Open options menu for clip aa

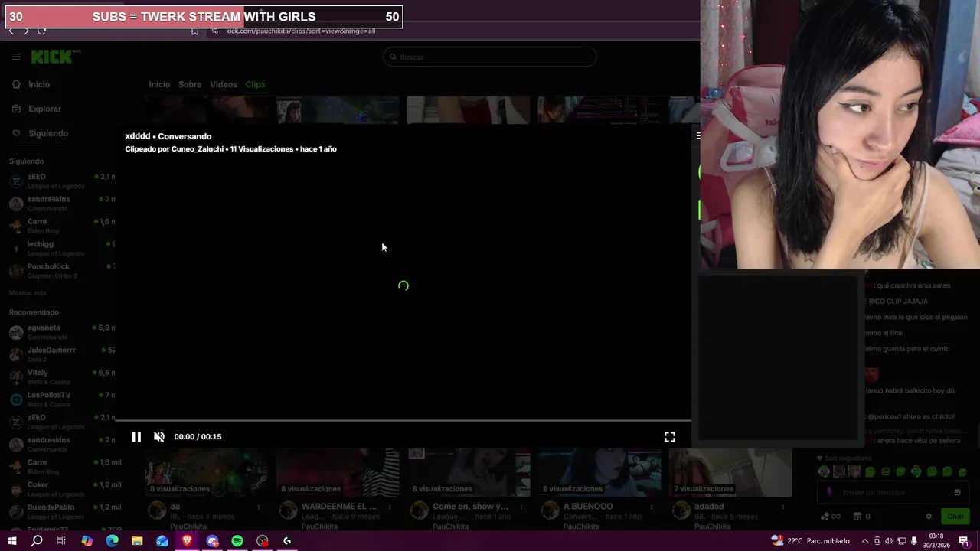[259, 507]
